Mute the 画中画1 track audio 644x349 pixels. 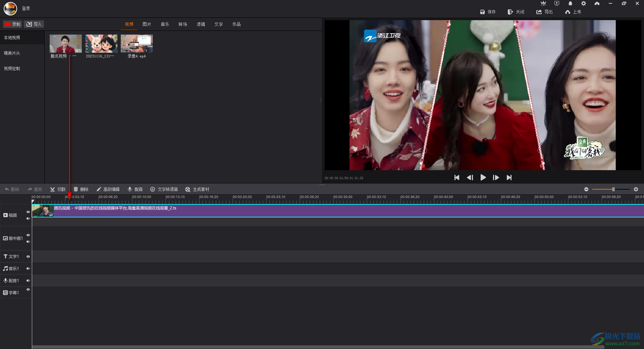(x=28, y=242)
